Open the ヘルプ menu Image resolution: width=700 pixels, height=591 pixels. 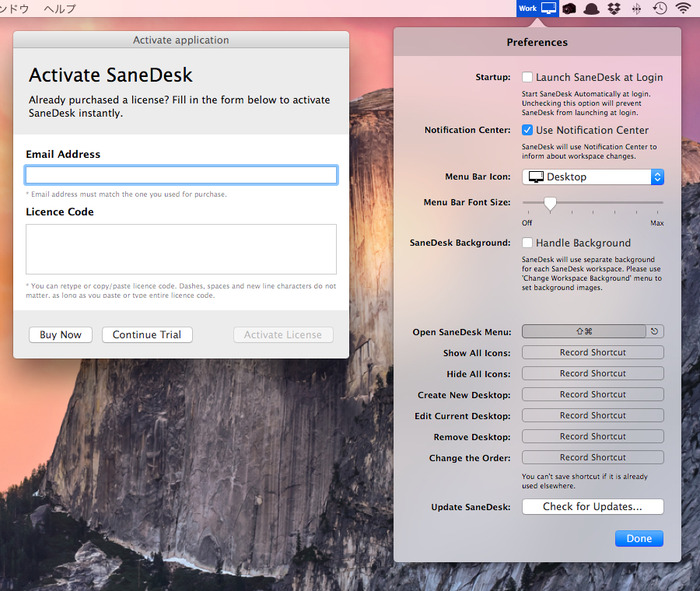pyautogui.click(x=60, y=8)
